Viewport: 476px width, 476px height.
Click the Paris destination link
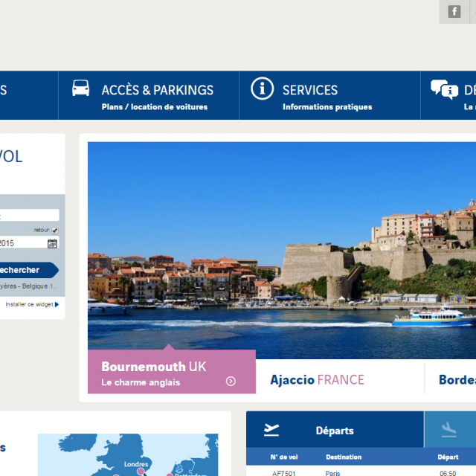[x=332, y=472]
